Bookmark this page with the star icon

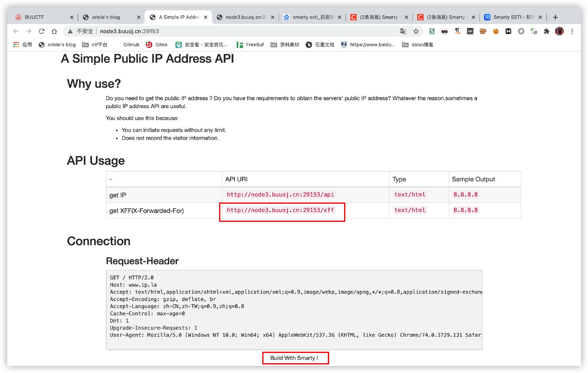(416, 31)
